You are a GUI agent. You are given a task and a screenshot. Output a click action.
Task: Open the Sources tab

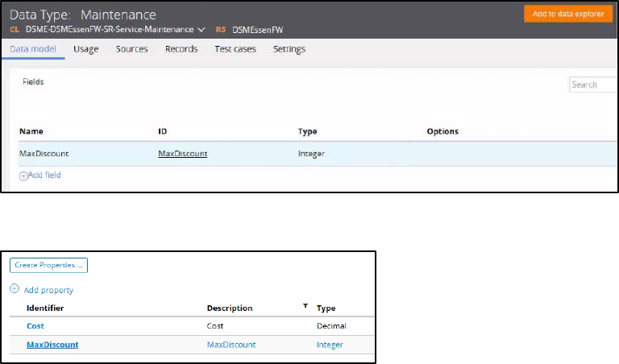pos(131,49)
